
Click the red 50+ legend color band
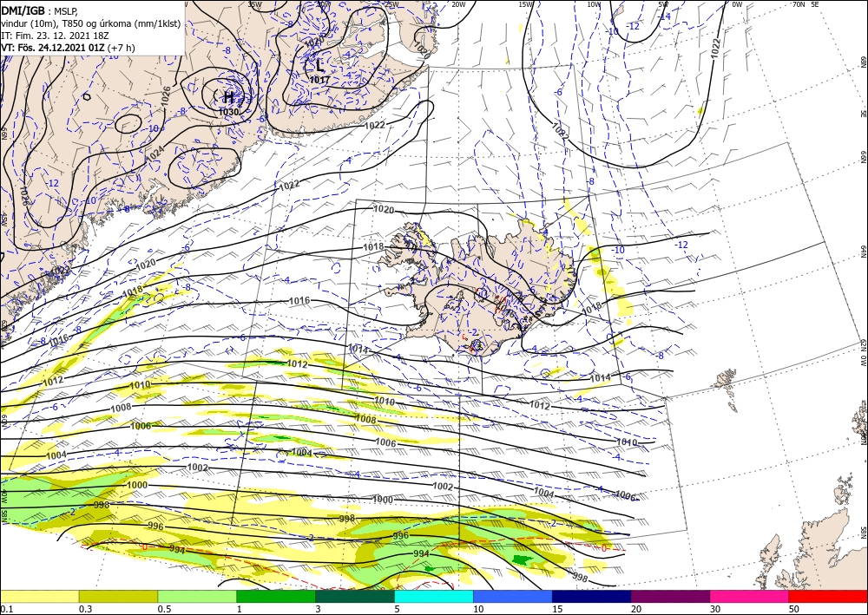828,596
